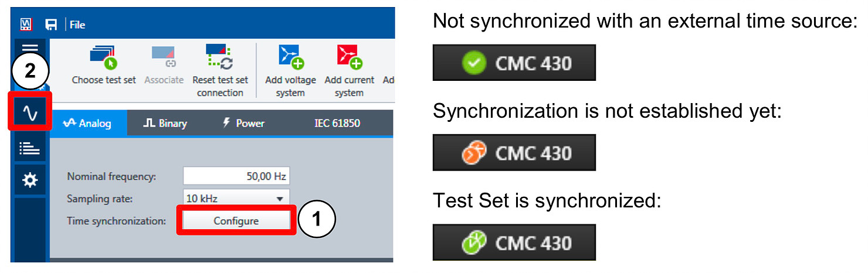Open the File menu
868x273 pixels.
tap(77, 25)
